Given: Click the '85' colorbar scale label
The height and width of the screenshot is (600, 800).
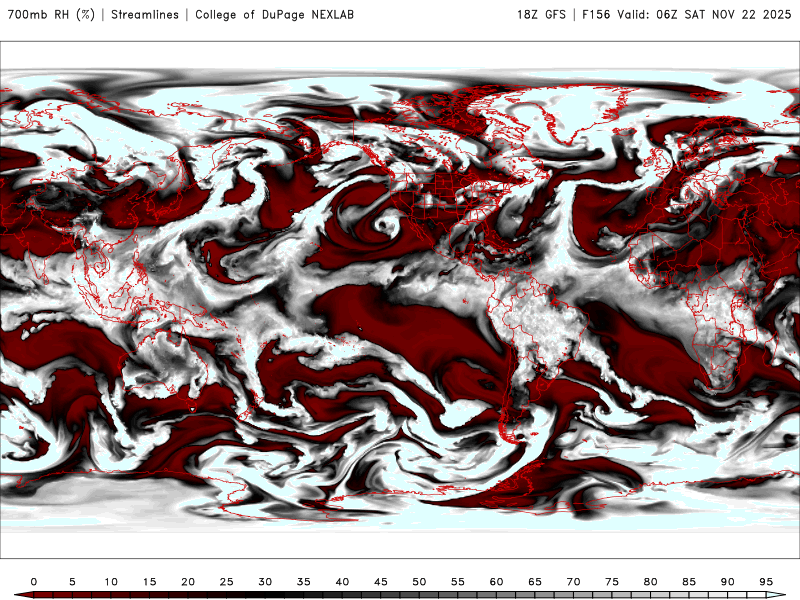Looking at the screenshot, I should 689,582.
